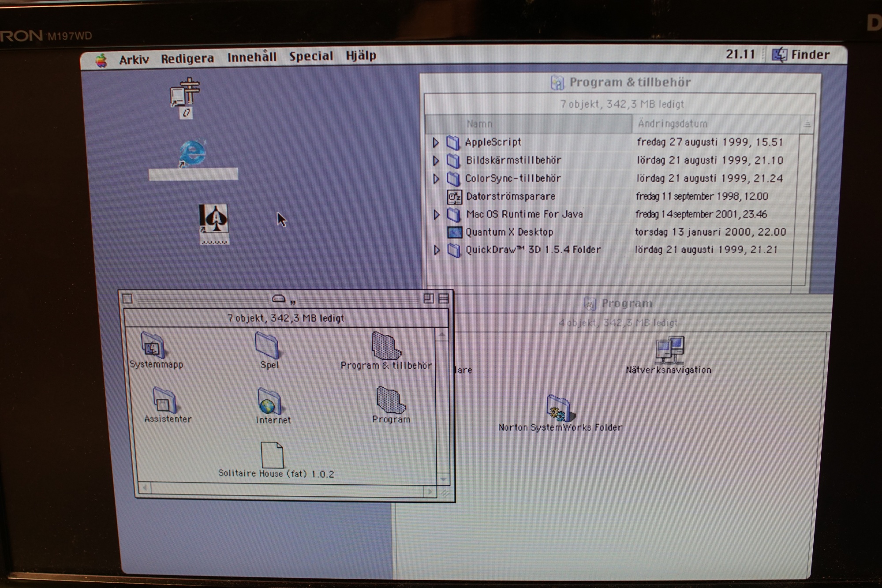Sort list by Namn column header
The height and width of the screenshot is (588, 882).
pos(529,124)
